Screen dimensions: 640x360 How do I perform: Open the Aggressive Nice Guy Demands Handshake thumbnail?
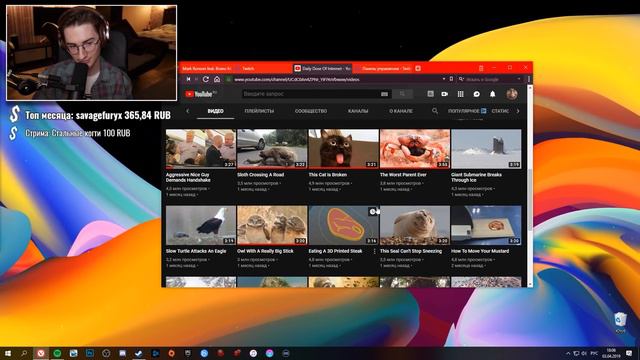pos(201,149)
